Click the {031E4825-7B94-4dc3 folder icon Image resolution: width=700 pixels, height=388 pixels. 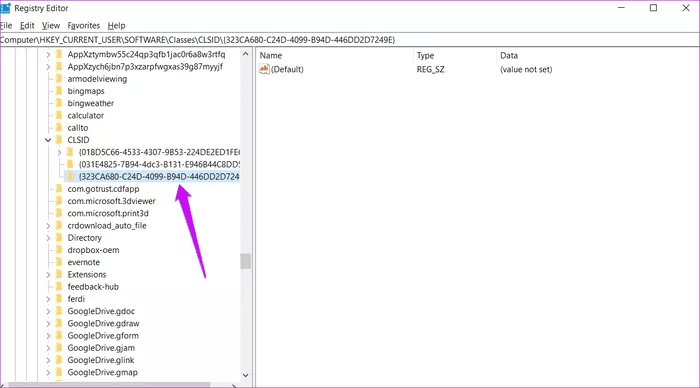click(x=70, y=164)
